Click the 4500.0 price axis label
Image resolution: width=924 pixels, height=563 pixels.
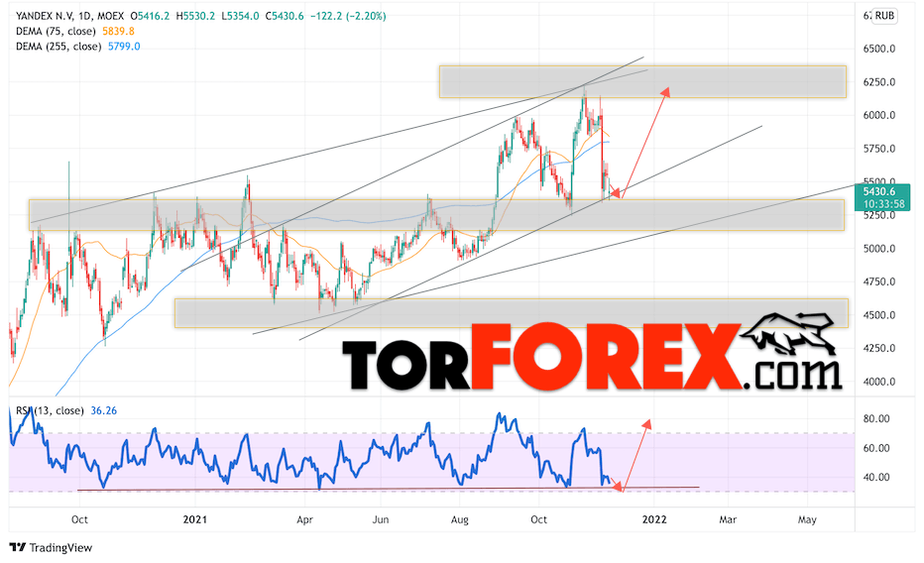click(x=879, y=315)
